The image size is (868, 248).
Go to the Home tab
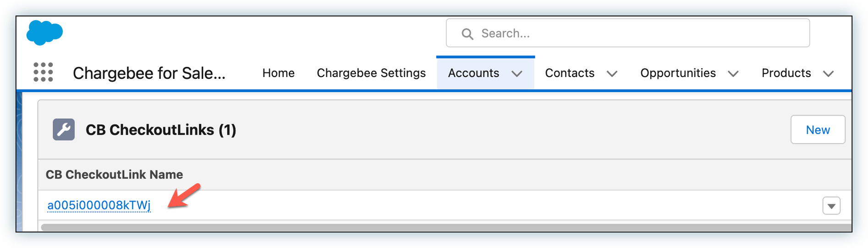click(x=278, y=73)
